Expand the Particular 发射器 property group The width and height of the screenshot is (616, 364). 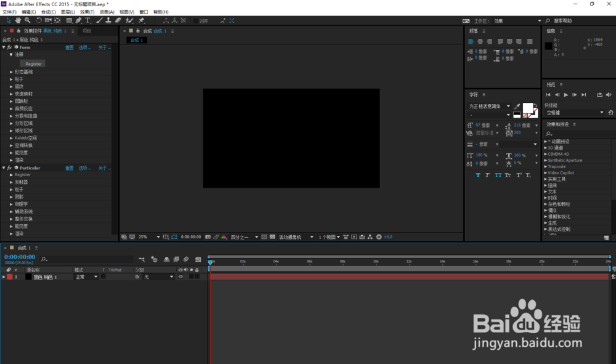pos(11,182)
